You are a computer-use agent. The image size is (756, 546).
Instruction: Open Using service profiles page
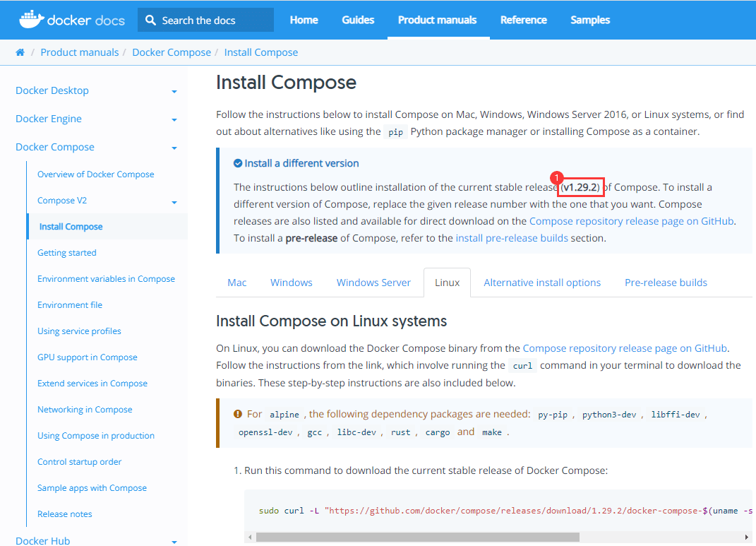click(x=80, y=331)
